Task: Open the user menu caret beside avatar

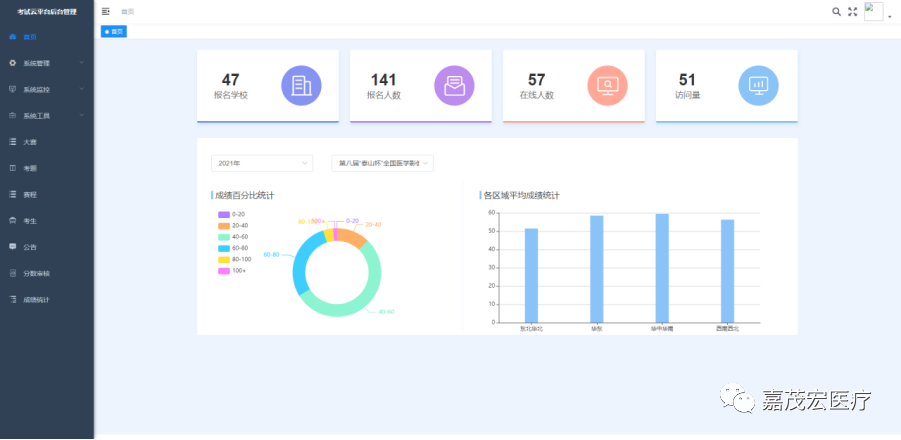Action: pyautogui.click(x=890, y=17)
